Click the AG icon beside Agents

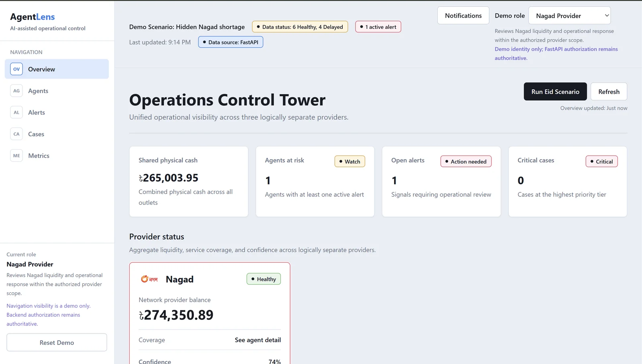click(16, 91)
